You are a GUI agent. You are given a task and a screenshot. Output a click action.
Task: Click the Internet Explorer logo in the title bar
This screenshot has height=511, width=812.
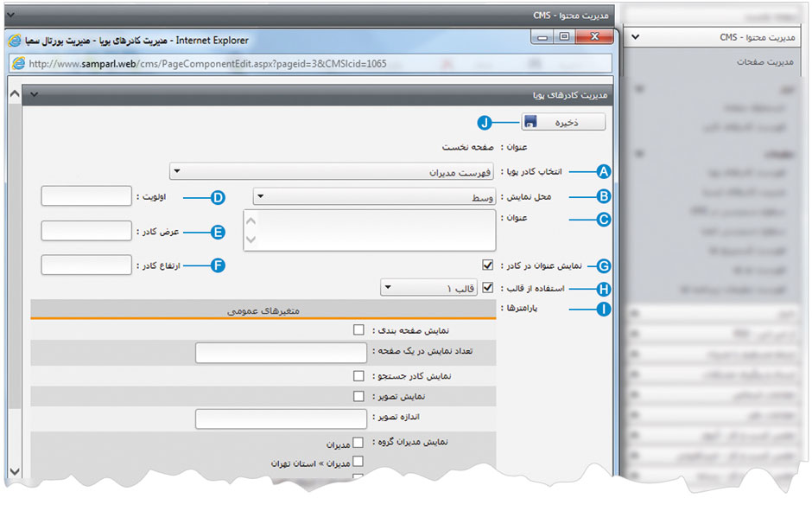coord(15,40)
